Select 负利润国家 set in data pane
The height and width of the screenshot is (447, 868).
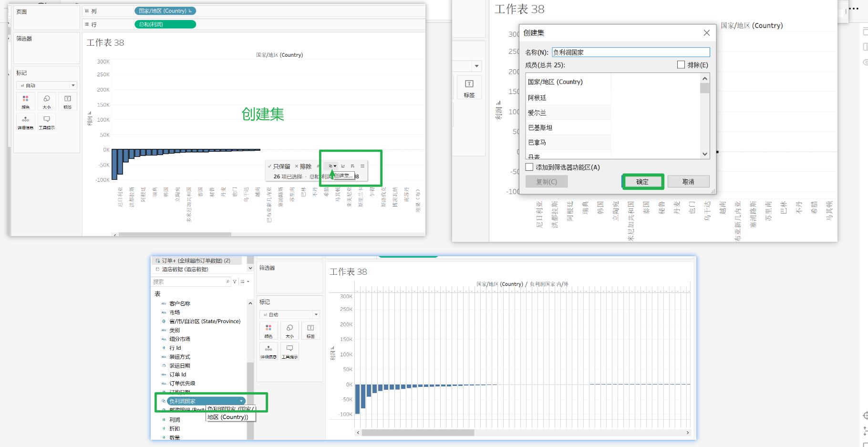click(x=206, y=401)
